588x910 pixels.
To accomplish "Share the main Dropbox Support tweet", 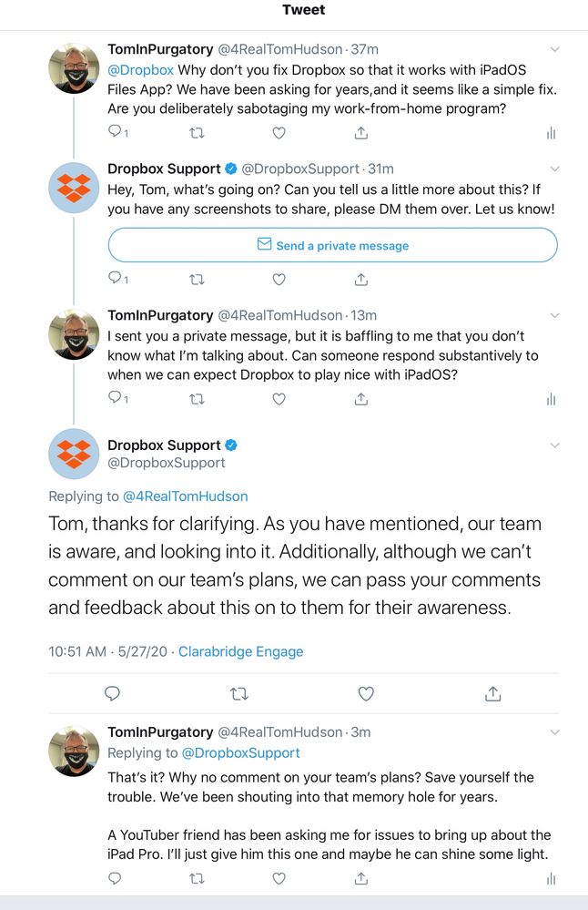I will [x=492, y=694].
